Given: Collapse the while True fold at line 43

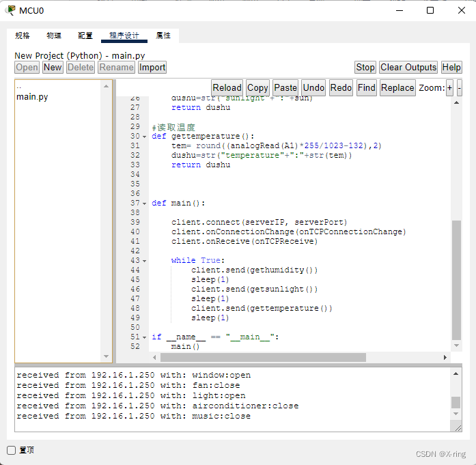Looking at the screenshot, I should tap(145, 261).
